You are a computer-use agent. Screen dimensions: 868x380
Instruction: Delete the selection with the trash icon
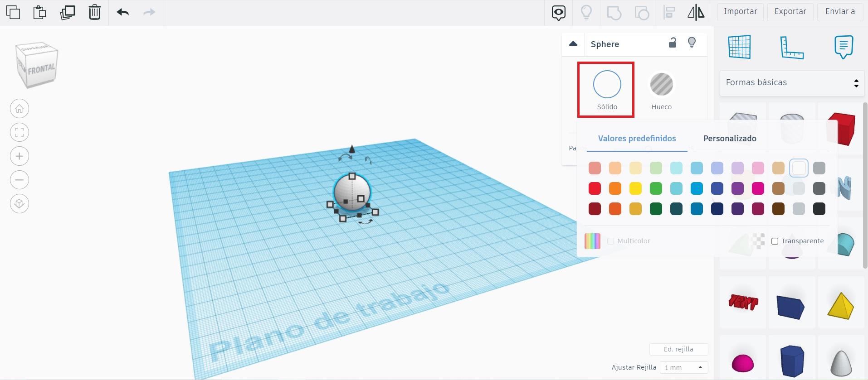[94, 12]
